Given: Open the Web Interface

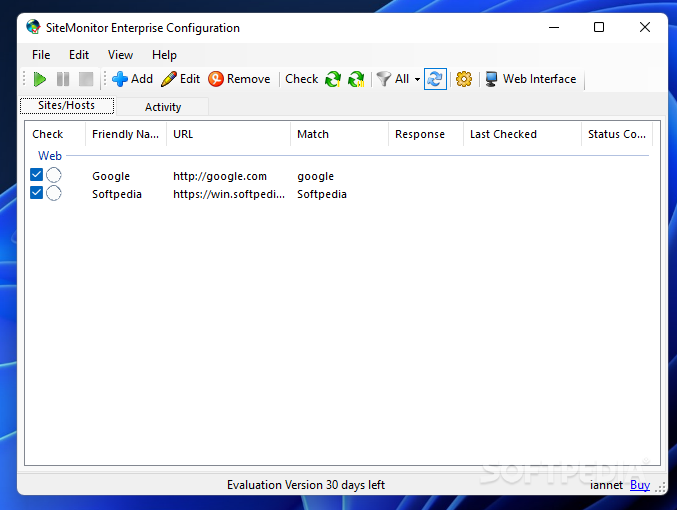Looking at the screenshot, I should (531, 79).
